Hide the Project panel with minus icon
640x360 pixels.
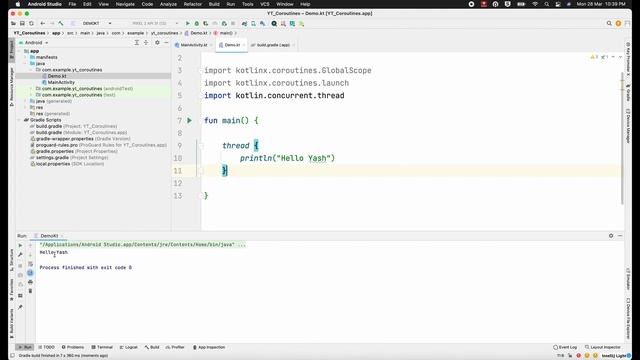pyautogui.click(x=166, y=42)
